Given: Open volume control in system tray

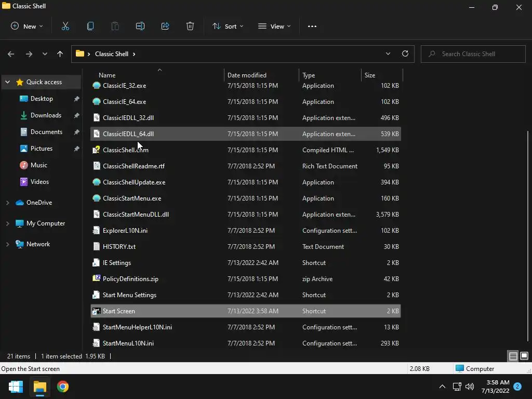Looking at the screenshot, I should coord(470,387).
